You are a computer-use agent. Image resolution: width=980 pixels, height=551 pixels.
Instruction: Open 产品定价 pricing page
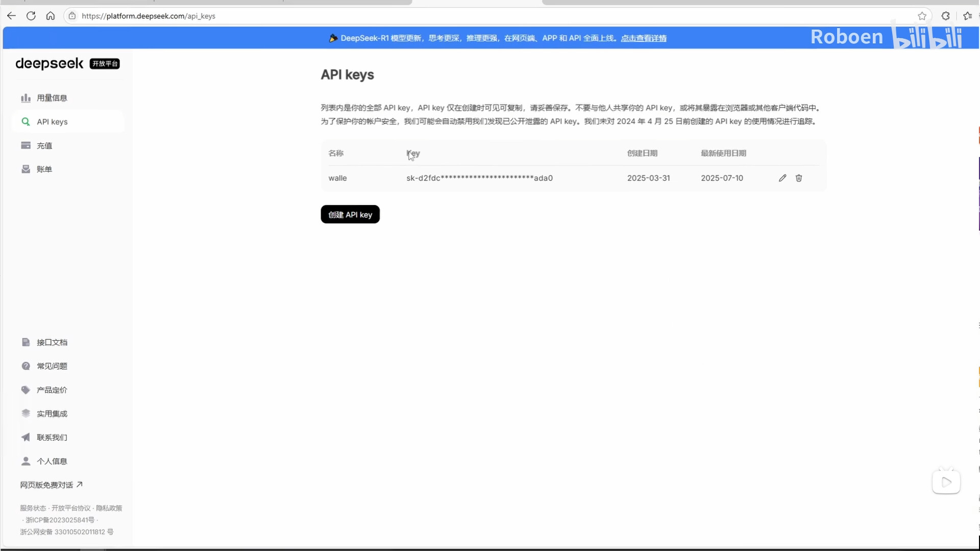(52, 390)
